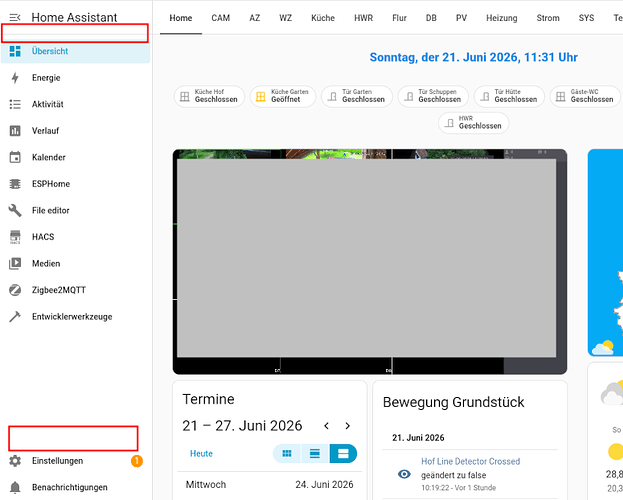Image resolution: width=623 pixels, height=500 pixels.
Task: Open the File editor wrench icon
Action: tap(15, 210)
